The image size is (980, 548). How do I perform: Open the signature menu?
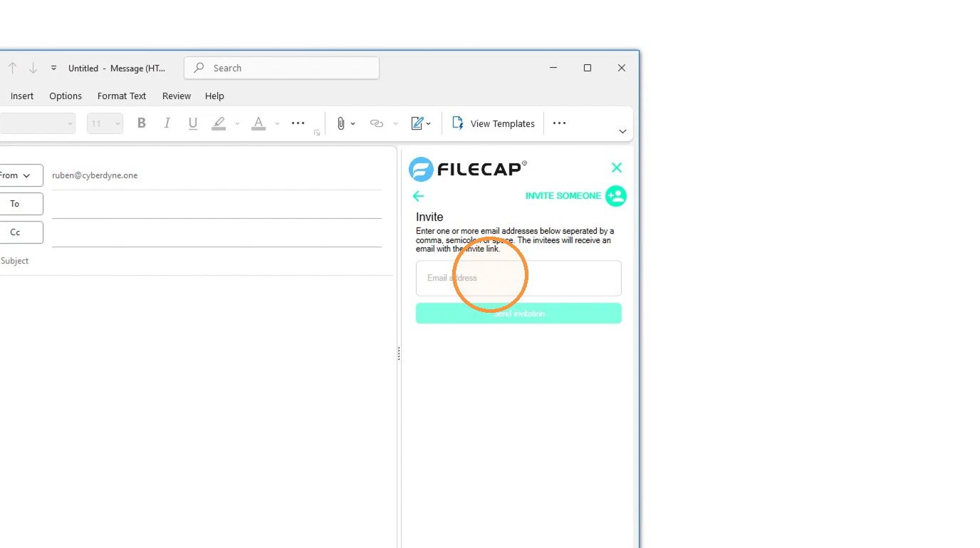click(421, 123)
